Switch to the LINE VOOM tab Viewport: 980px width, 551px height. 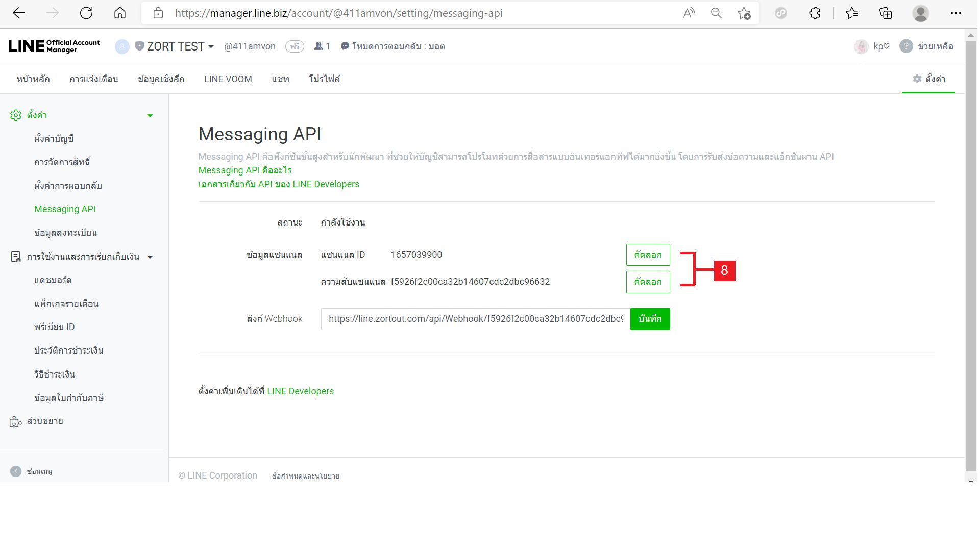(x=228, y=79)
